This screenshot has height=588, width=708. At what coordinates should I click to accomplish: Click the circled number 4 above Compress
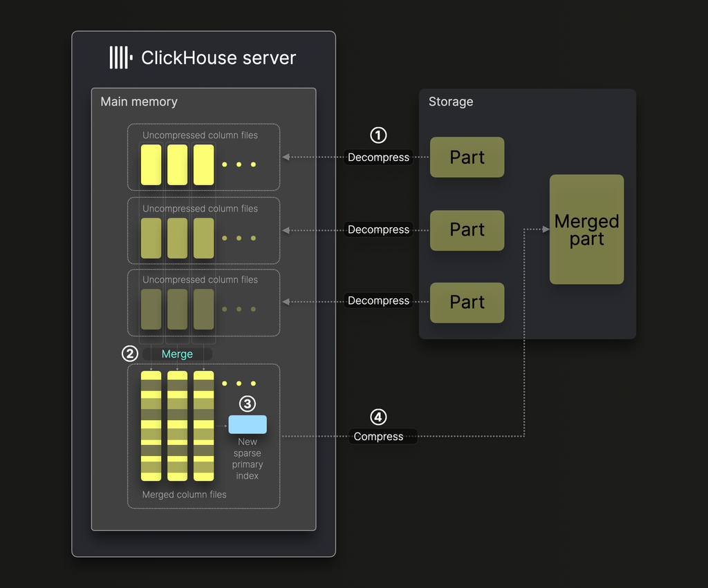378,417
